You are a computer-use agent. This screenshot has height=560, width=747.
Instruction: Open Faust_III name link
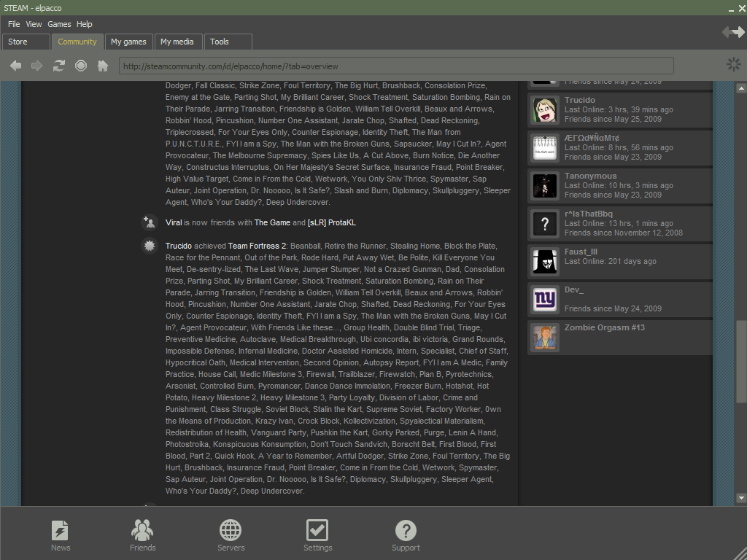point(581,252)
